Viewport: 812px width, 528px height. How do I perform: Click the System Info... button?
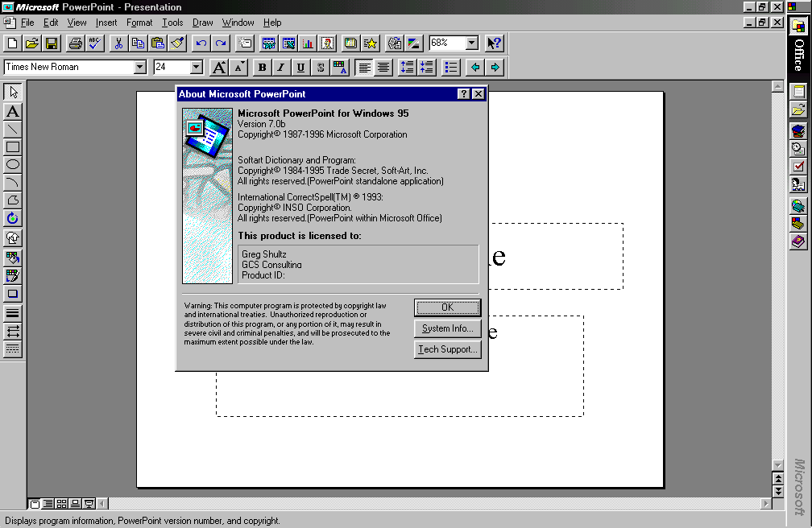[447, 328]
